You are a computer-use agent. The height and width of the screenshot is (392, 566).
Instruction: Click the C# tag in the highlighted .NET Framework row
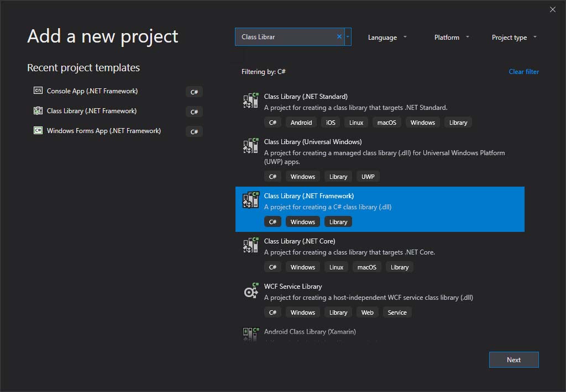click(272, 222)
